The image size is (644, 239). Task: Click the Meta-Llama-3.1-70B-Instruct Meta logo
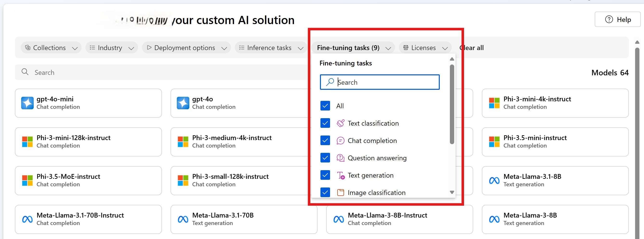pyautogui.click(x=27, y=219)
